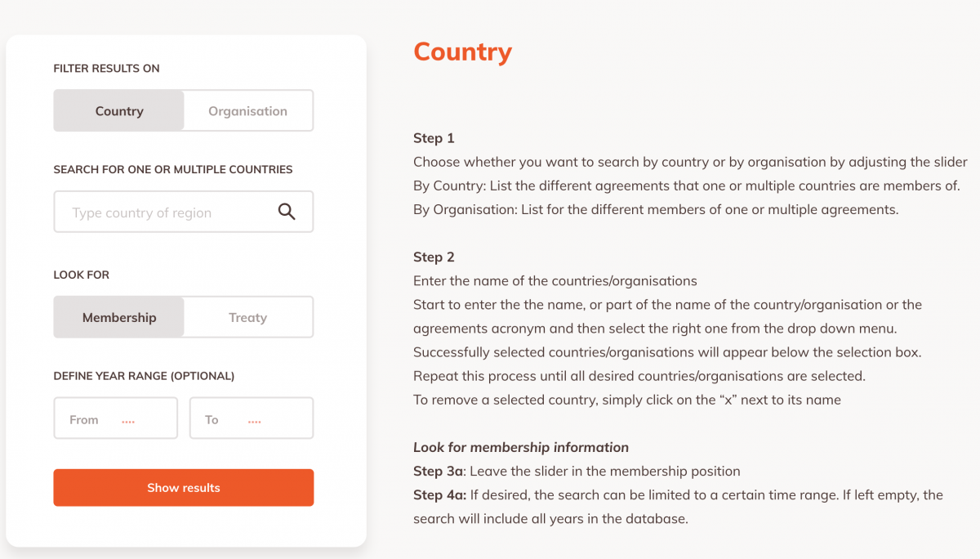Viewport: 980px width, 559px height.
Task: Select Membership position on the slider
Action: coord(118,316)
